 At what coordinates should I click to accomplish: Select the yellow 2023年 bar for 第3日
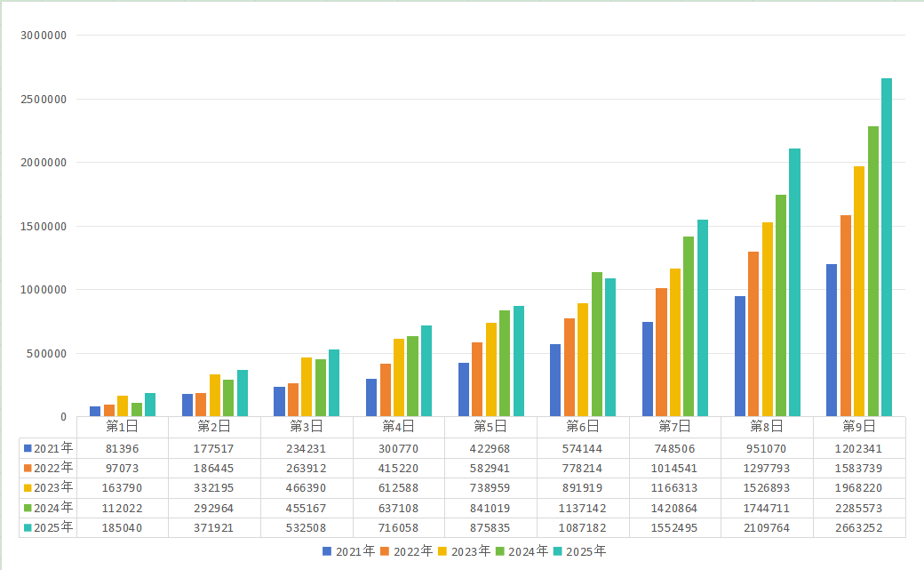tap(307, 387)
